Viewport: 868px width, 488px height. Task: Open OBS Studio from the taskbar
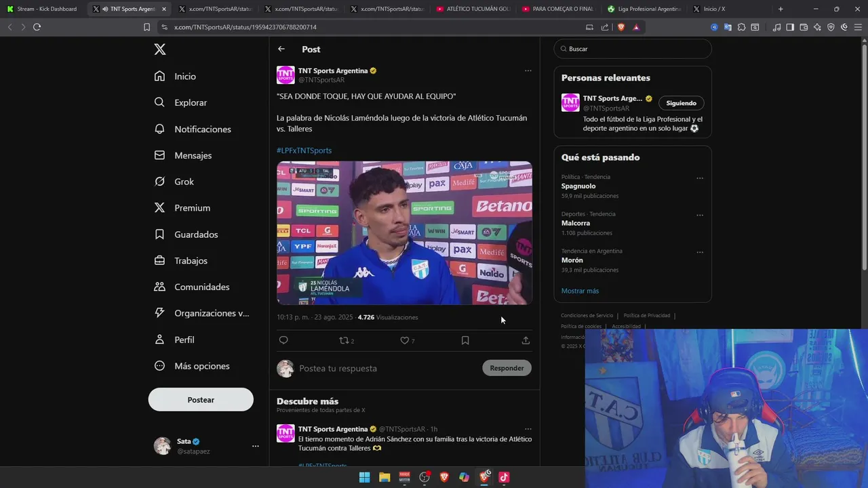[x=425, y=477]
